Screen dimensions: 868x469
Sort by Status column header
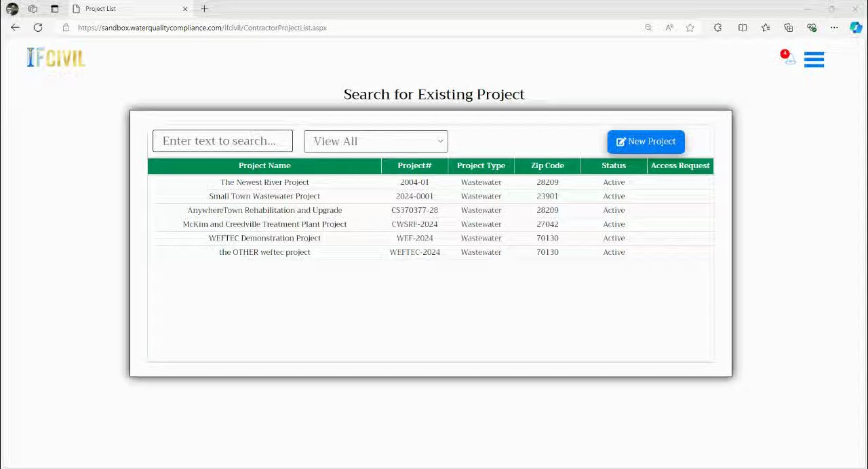614,165
